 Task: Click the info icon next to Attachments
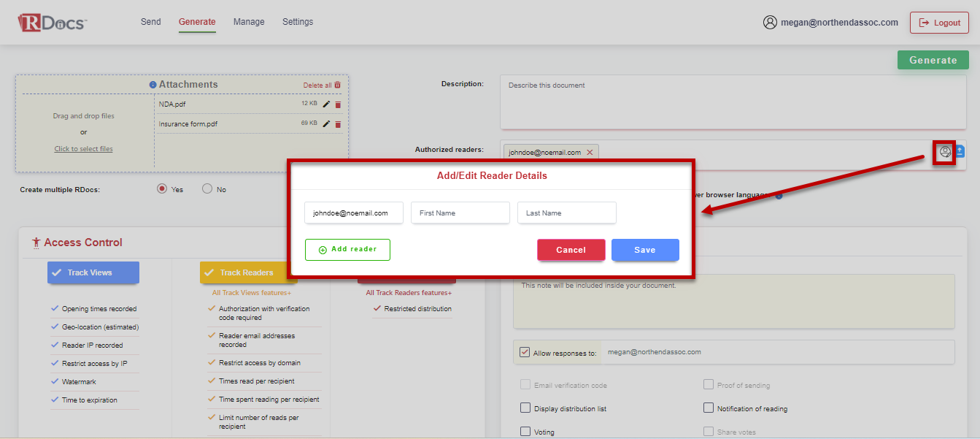pyautogui.click(x=152, y=85)
